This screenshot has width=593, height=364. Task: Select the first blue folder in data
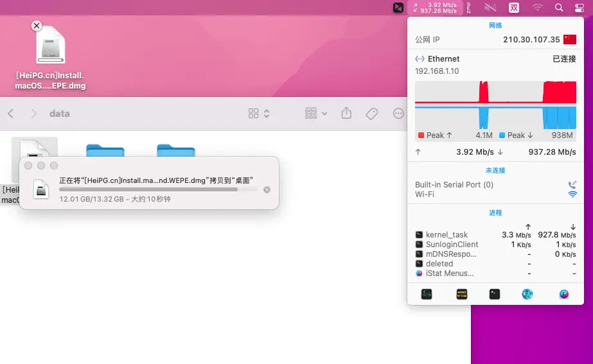105,150
